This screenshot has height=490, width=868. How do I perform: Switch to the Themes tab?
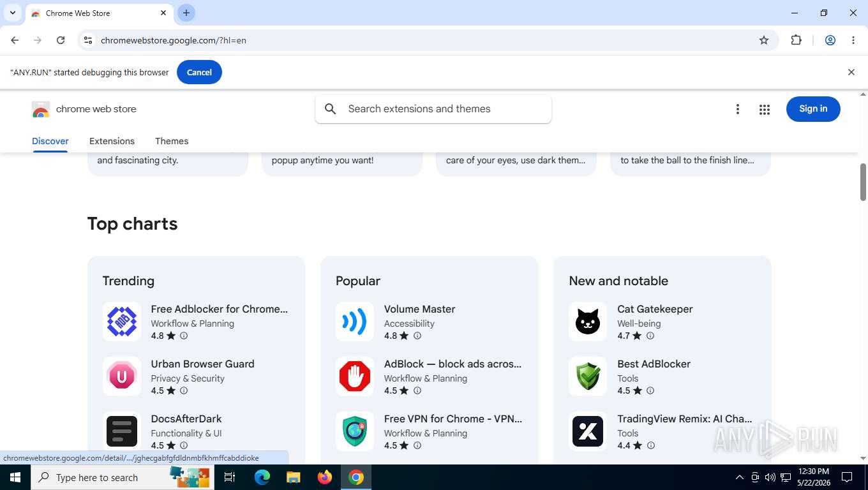click(172, 141)
